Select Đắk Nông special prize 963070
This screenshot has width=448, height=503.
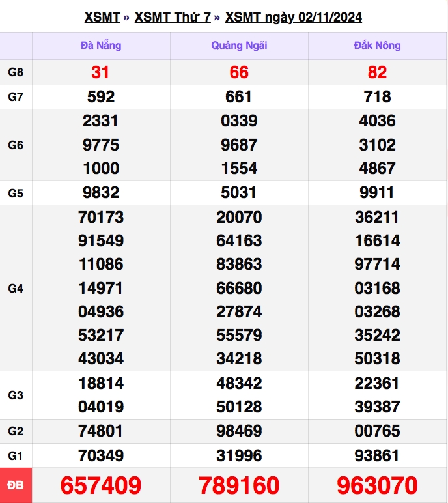377,485
